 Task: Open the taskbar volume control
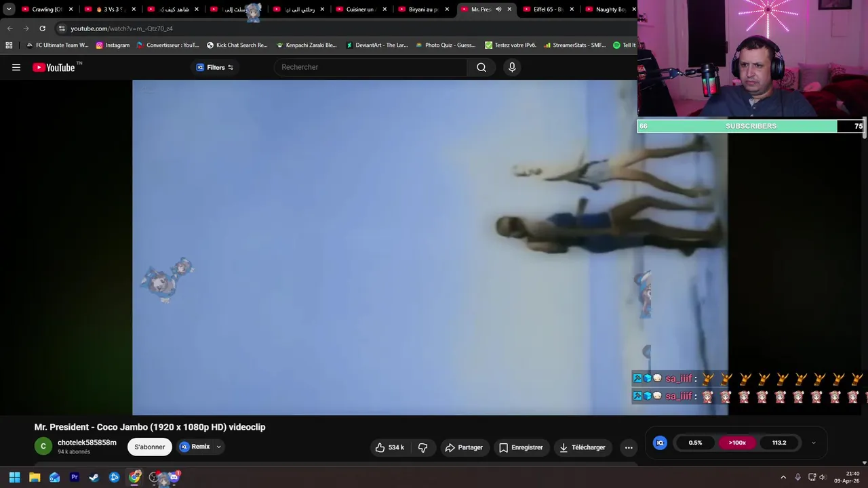pyautogui.click(x=822, y=477)
